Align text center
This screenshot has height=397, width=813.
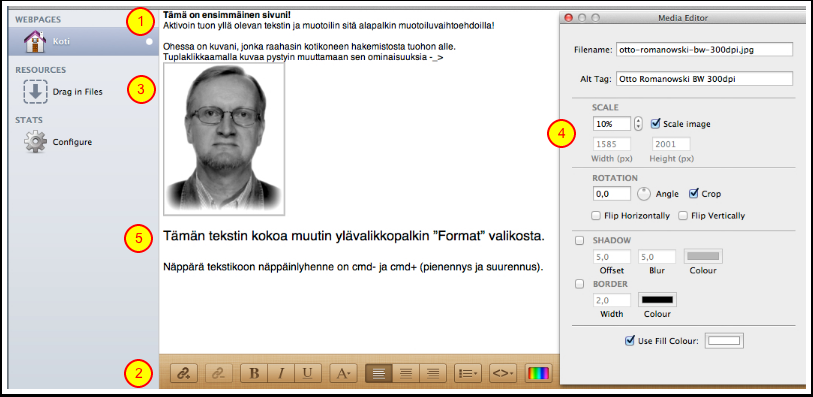406,373
